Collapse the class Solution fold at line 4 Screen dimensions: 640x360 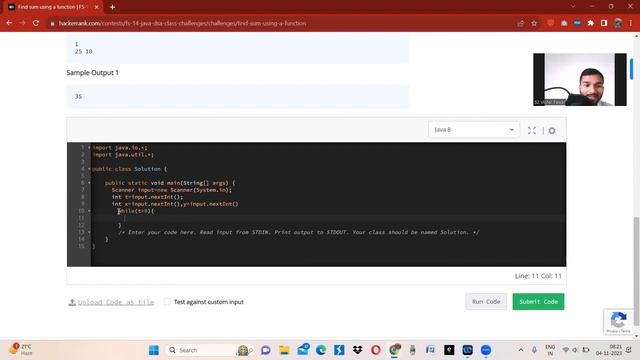click(89, 169)
